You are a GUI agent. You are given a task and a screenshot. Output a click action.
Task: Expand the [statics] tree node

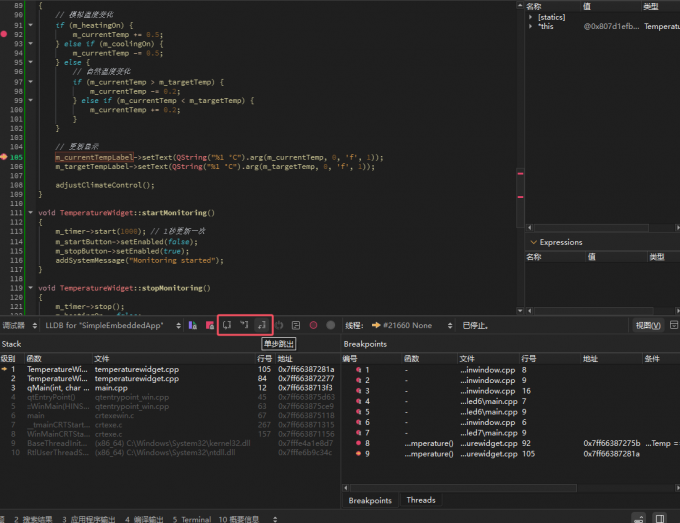(x=531, y=17)
